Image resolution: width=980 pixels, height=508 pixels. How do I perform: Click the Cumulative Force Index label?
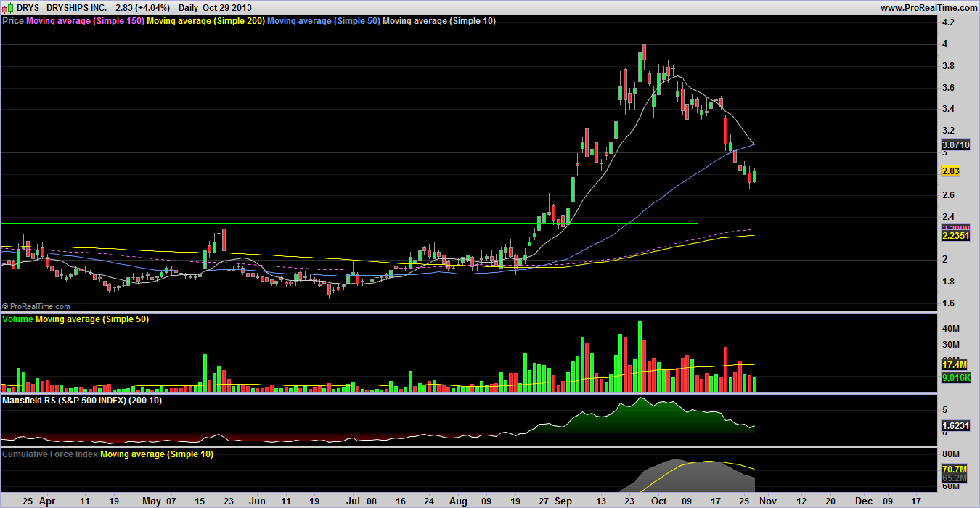tap(50, 454)
